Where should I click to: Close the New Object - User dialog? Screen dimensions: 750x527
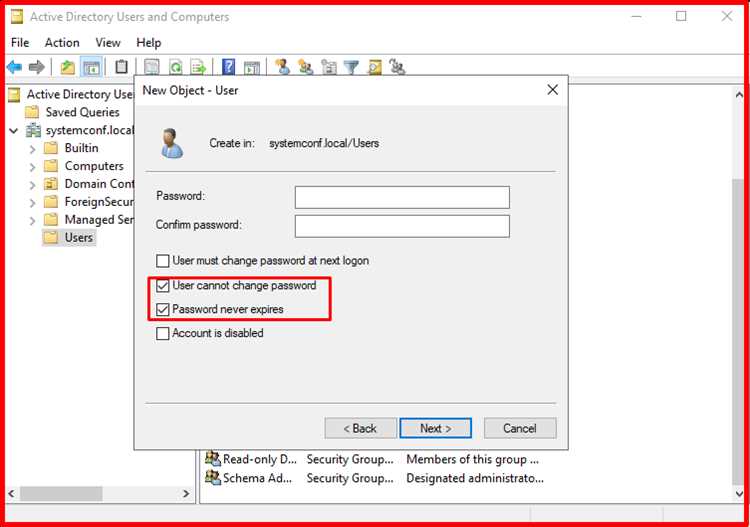[552, 90]
